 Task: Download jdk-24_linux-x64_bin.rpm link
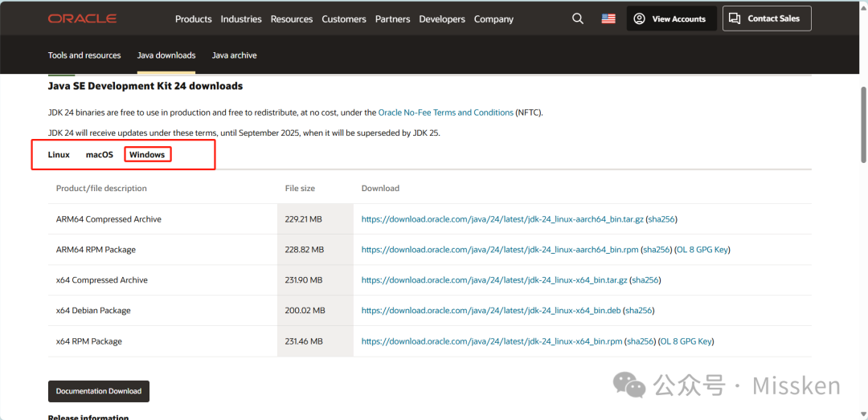(492, 341)
